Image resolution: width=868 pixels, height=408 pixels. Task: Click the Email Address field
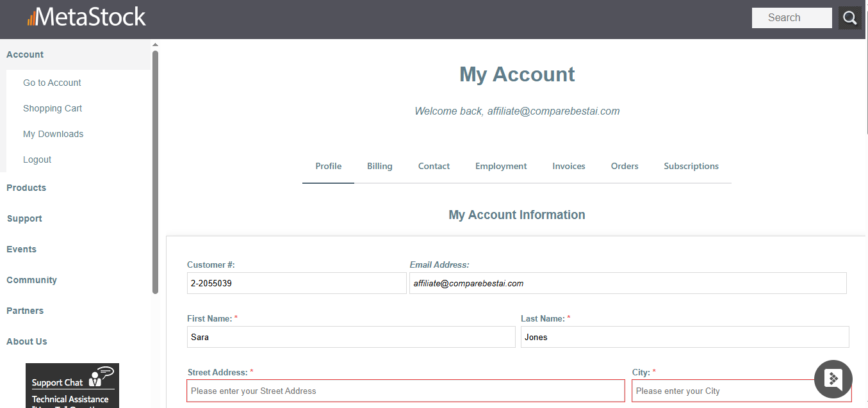[628, 283]
